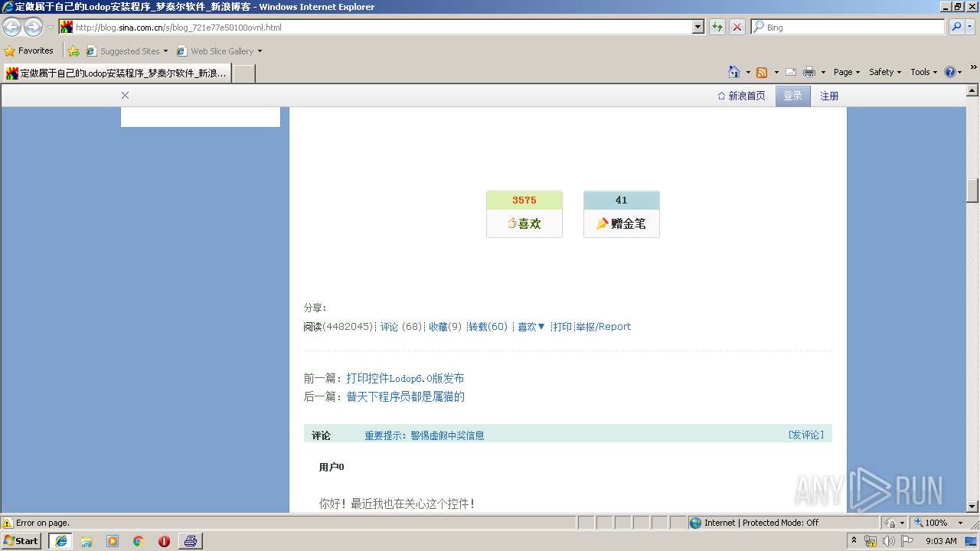Click the RSS feeds icon

click(x=762, y=72)
